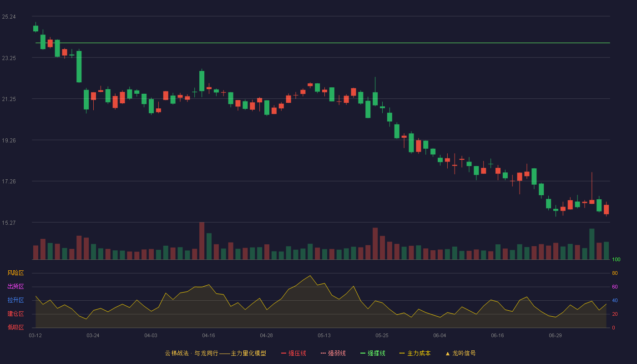This screenshot has width=637, height=364.
Task: Click the pink dashed icon beside 强弱线
Action: pyautogui.click(x=324, y=354)
